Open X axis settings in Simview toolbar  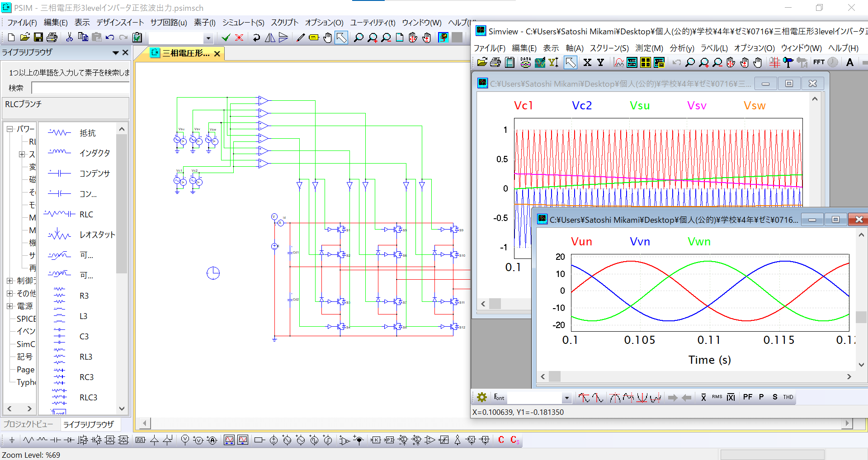[x=587, y=62]
